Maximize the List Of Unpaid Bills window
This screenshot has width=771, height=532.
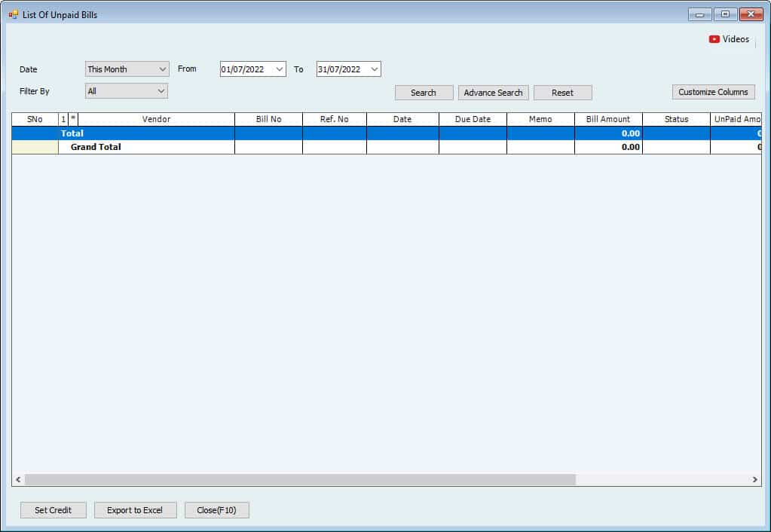(725, 14)
